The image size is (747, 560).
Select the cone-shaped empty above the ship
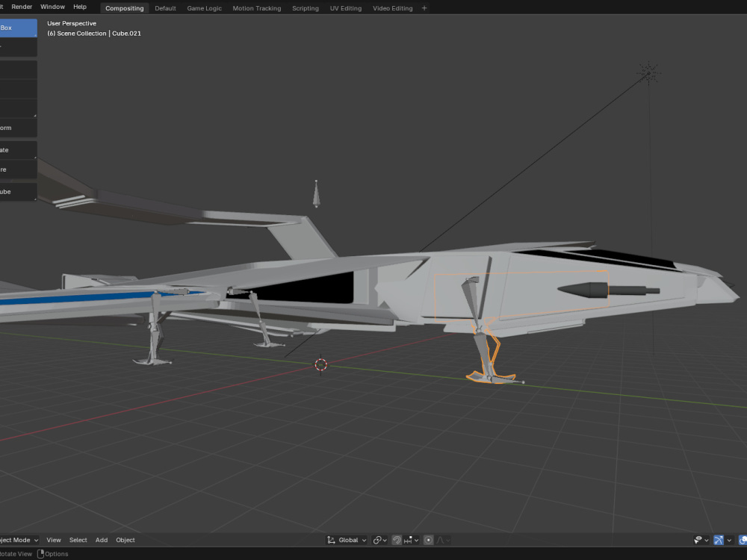316,194
